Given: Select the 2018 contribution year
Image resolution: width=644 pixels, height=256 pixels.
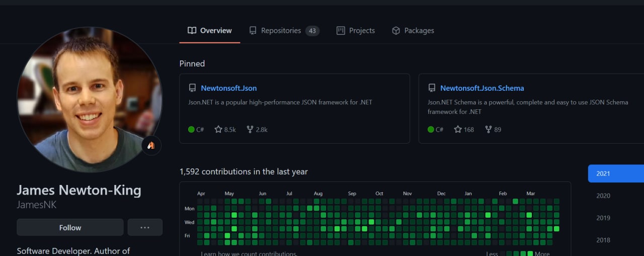Looking at the screenshot, I should 603,240.
